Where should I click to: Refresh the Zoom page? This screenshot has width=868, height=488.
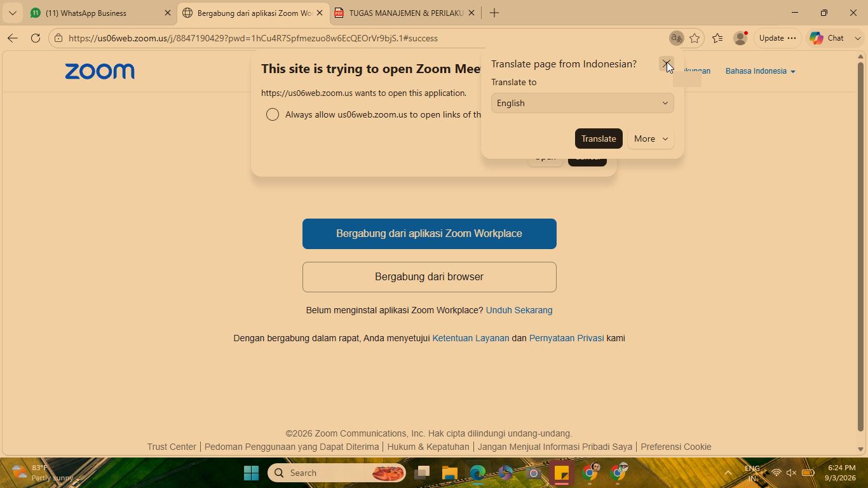[x=36, y=38]
